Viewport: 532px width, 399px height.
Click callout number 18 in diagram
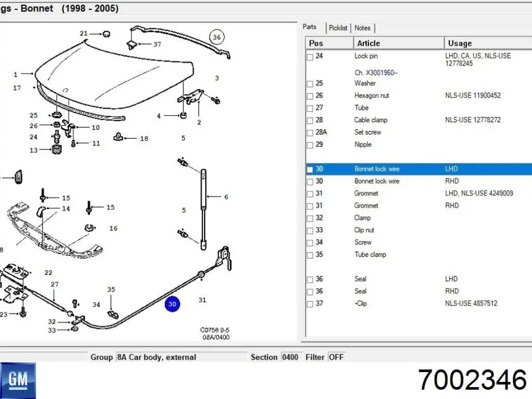pyautogui.click(x=144, y=138)
